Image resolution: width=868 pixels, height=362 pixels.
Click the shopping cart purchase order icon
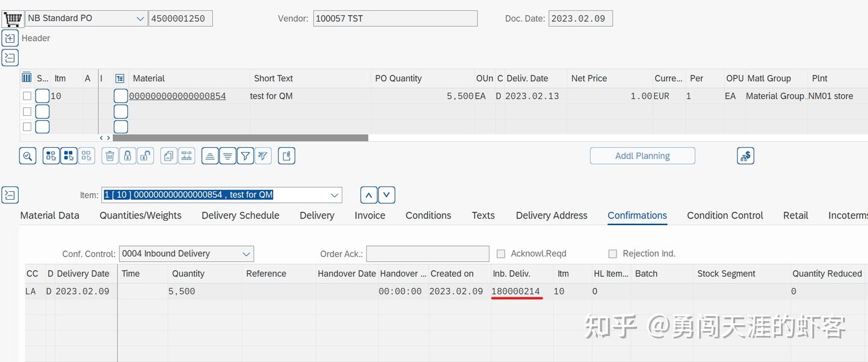pos(12,17)
